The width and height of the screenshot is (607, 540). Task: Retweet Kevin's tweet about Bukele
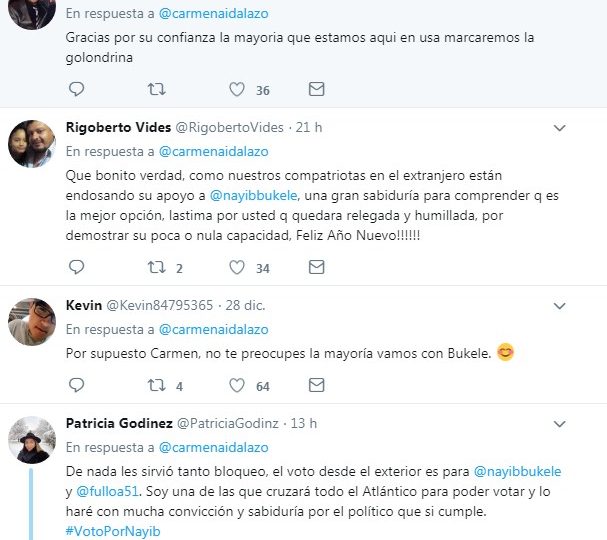pos(157,385)
